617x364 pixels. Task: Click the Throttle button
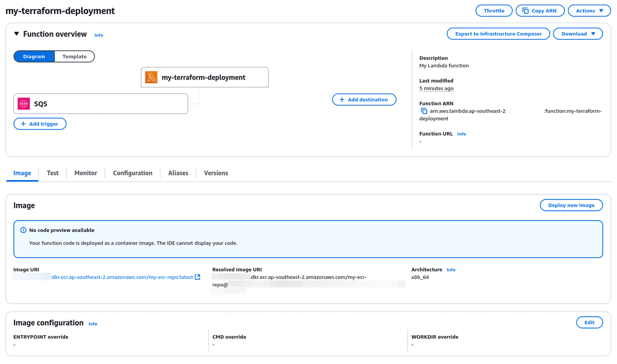tap(494, 10)
